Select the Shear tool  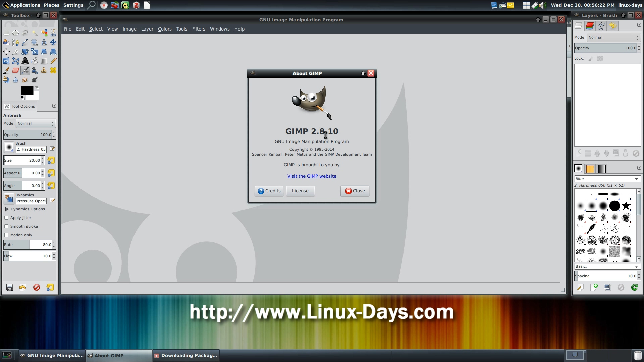[x=44, y=52]
